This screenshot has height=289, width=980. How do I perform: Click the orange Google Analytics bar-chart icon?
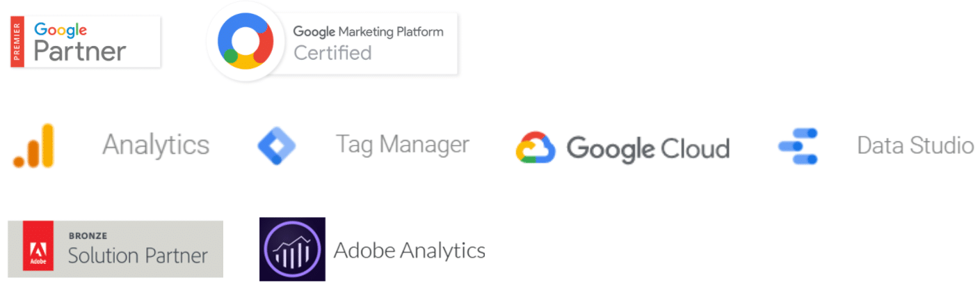pyautogui.click(x=33, y=146)
